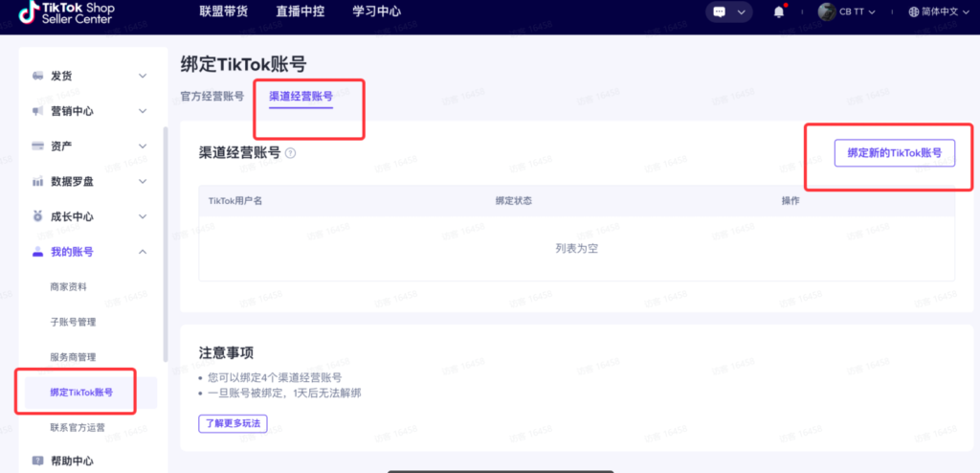
Task: Click the 帮助中心 help icon
Action: [37, 462]
